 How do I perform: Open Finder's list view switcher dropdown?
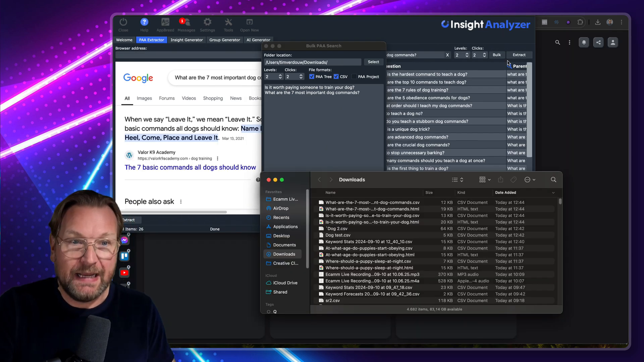(x=458, y=180)
